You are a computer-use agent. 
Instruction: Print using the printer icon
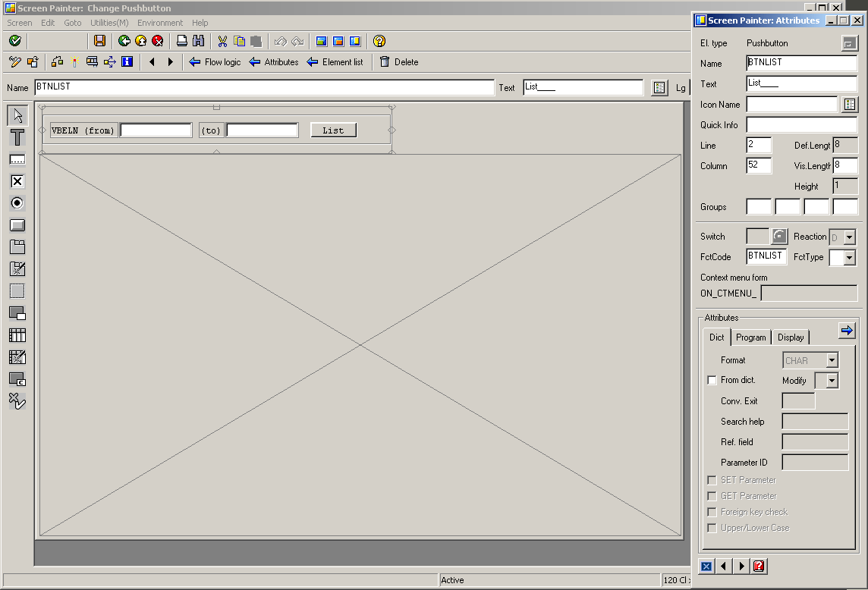(181, 40)
